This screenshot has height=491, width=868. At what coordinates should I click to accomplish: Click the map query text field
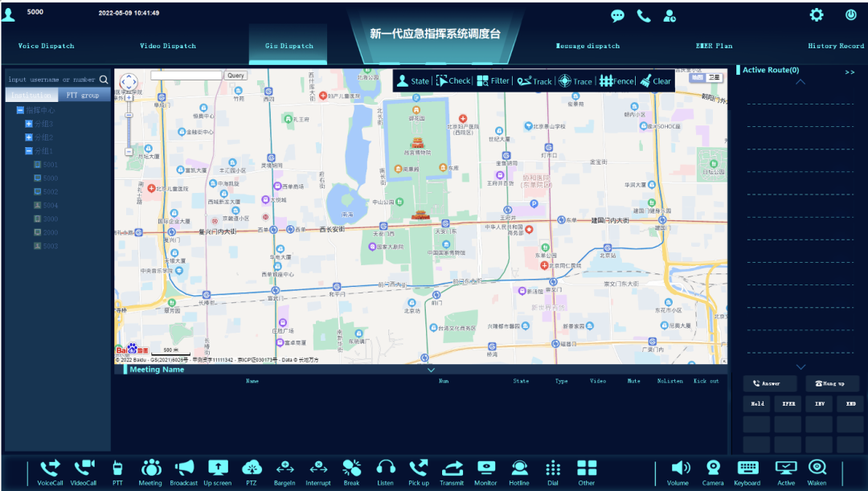186,76
